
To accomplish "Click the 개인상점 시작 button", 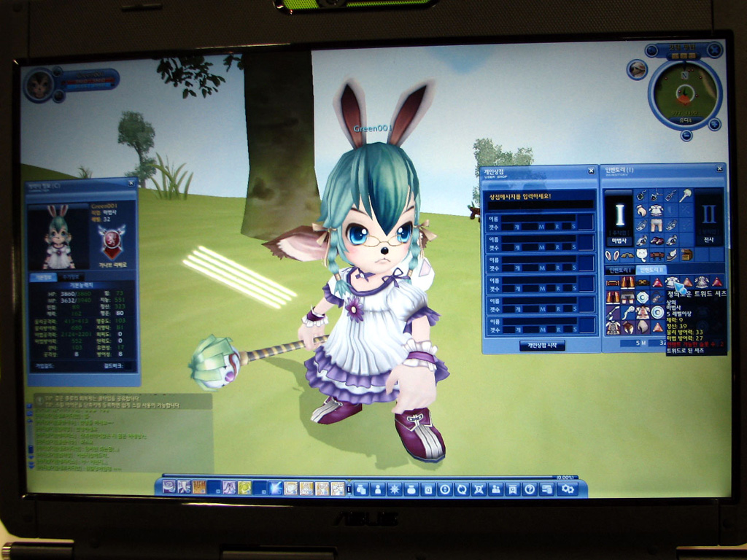I will point(542,345).
